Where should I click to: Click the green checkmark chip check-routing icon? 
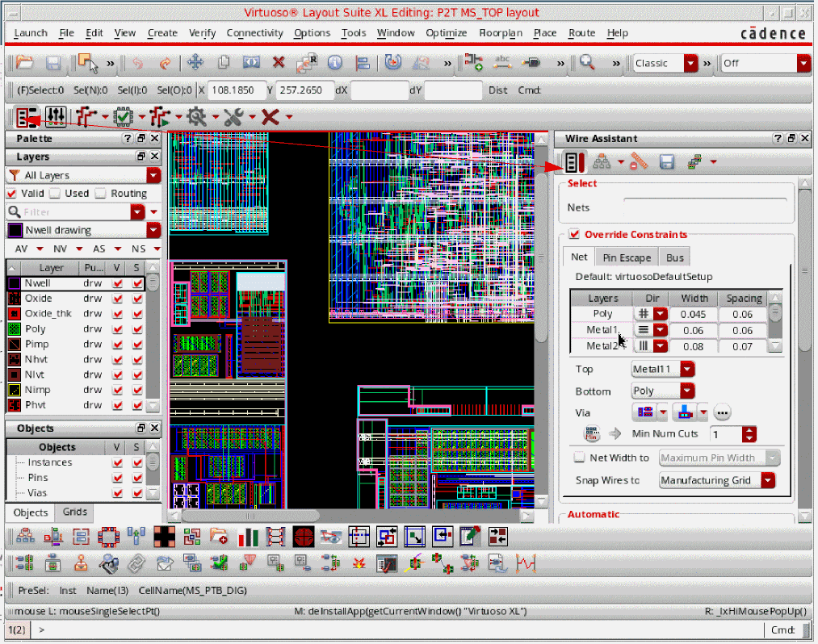tap(124, 117)
